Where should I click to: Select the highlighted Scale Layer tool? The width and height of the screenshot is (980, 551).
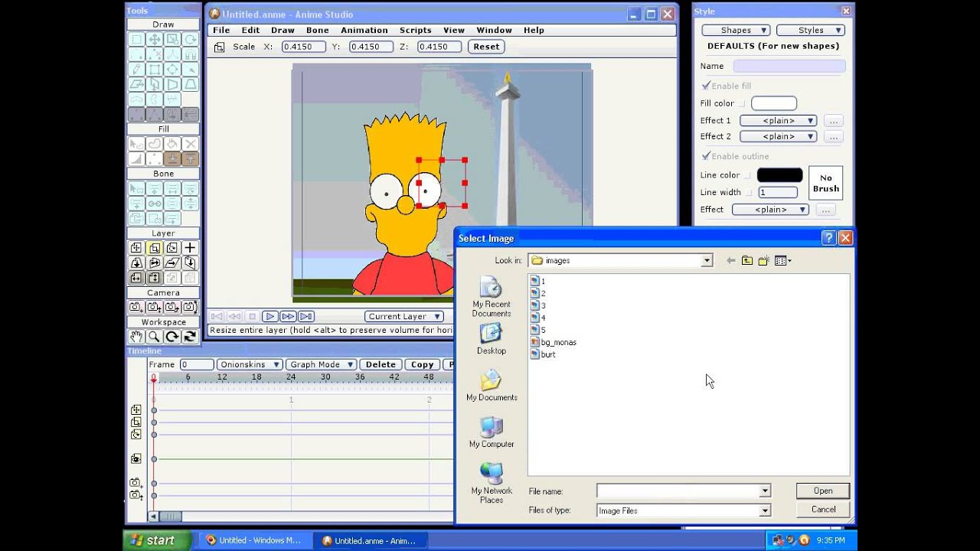pos(154,248)
